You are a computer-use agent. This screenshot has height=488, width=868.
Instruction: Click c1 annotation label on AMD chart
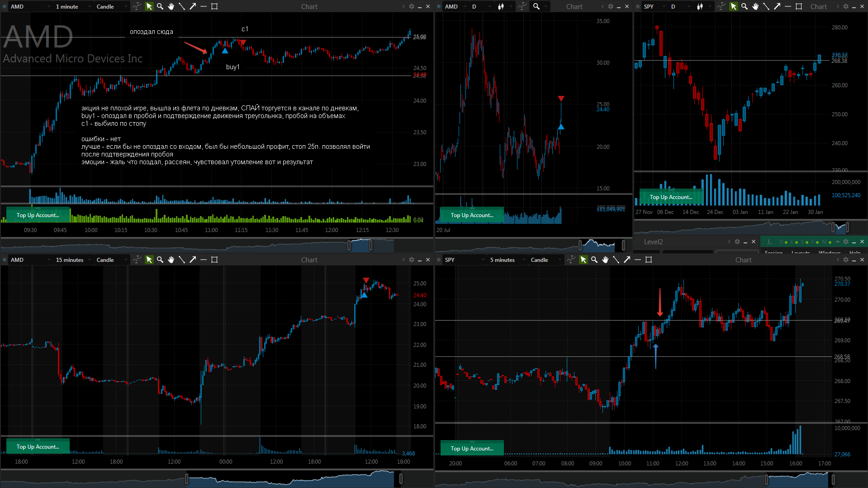(x=245, y=29)
